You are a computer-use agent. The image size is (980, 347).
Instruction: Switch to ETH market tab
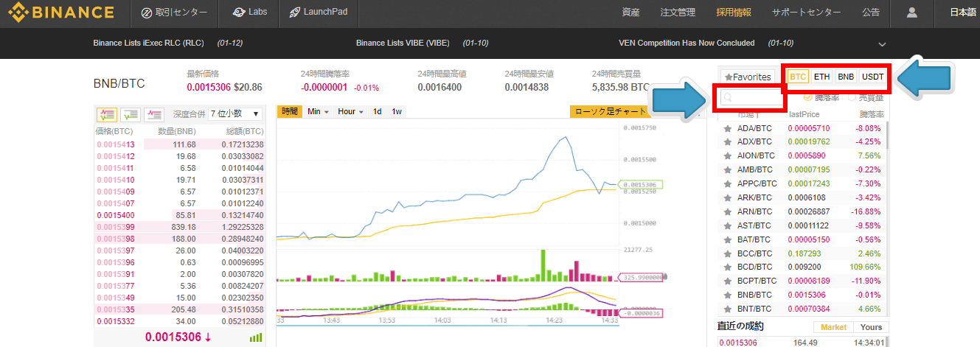pos(822,76)
